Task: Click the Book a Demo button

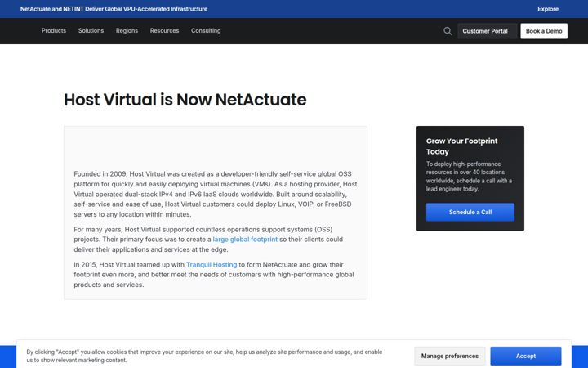Action: (544, 31)
